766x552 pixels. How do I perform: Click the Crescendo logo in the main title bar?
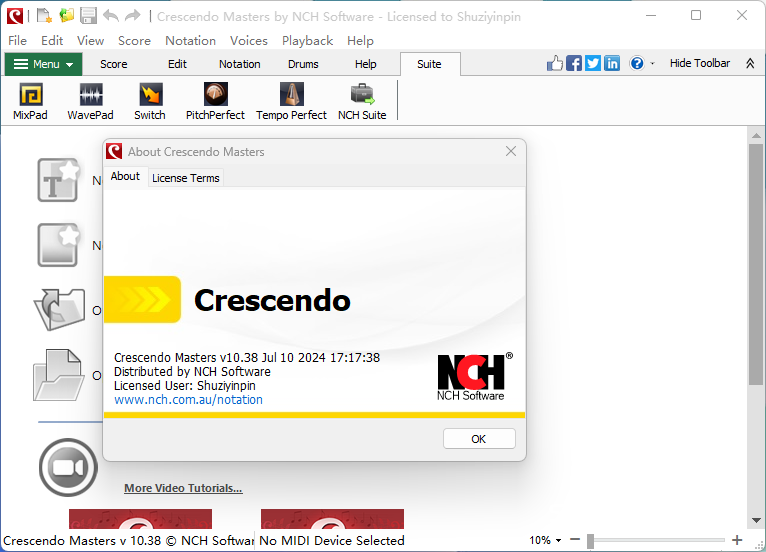coord(15,16)
